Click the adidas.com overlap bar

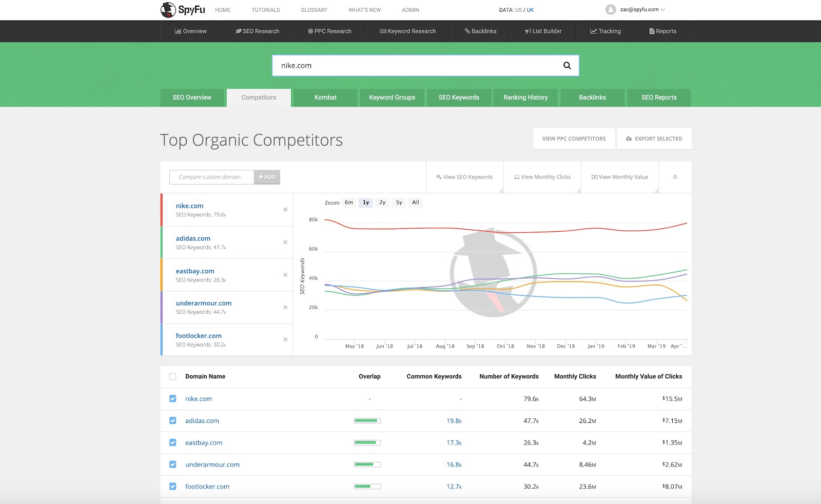coord(367,421)
